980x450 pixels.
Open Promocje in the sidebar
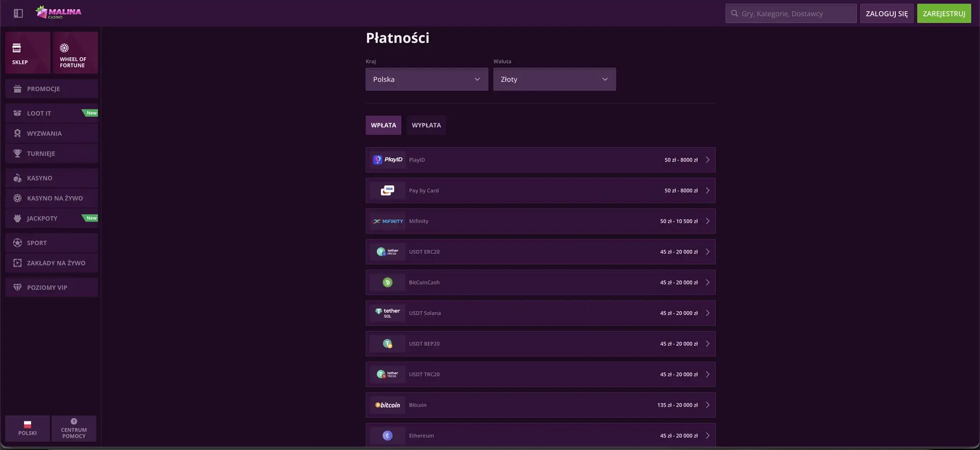[x=52, y=89]
